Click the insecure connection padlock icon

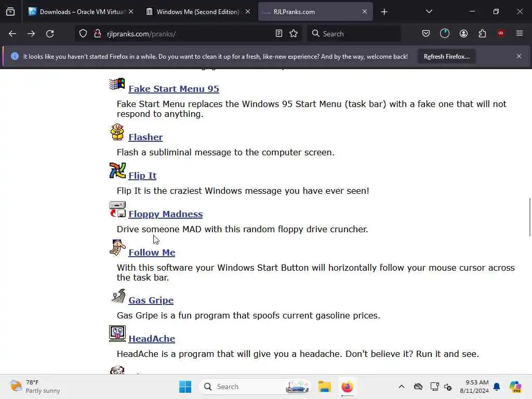pyautogui.click(x=97, y=34)
